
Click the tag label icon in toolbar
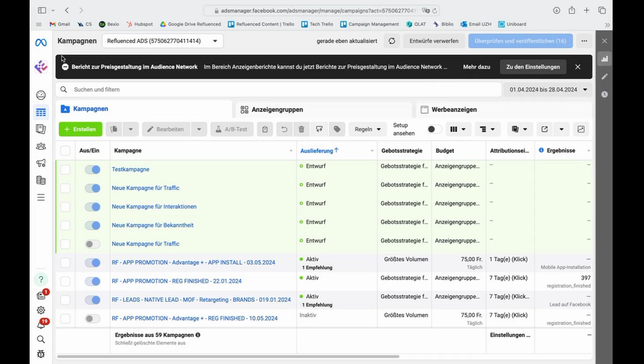337,129
